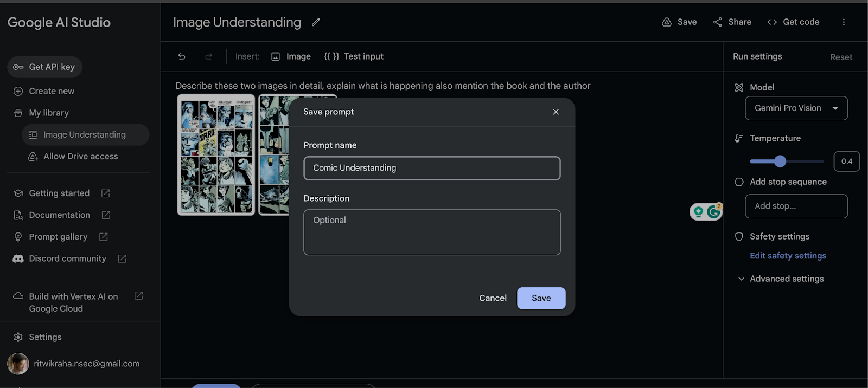
Task: Click the Grammarly extension icon
Action: pos(713,212)
